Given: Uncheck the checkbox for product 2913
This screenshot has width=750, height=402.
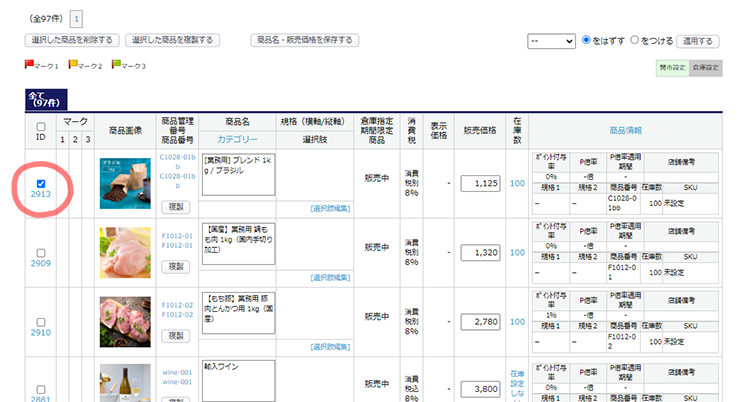Looking at the screenshot, I should pos(40,183).
